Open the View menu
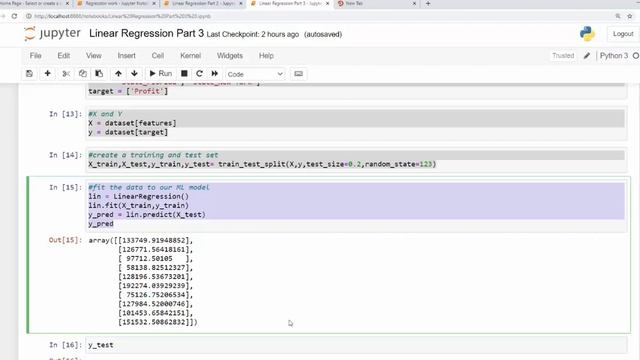This screenshot has width=640, height=360. [x=93, y=56]
